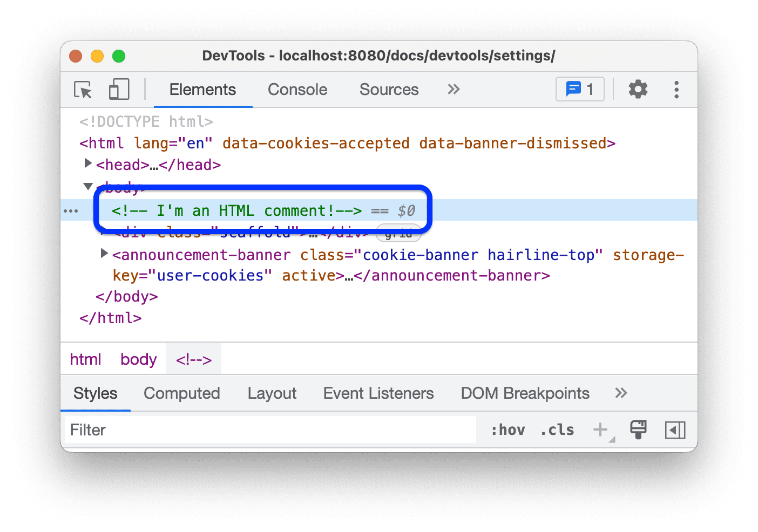Click the styles Filter input field
Screen dimensions: 758x532
(216, 429)
